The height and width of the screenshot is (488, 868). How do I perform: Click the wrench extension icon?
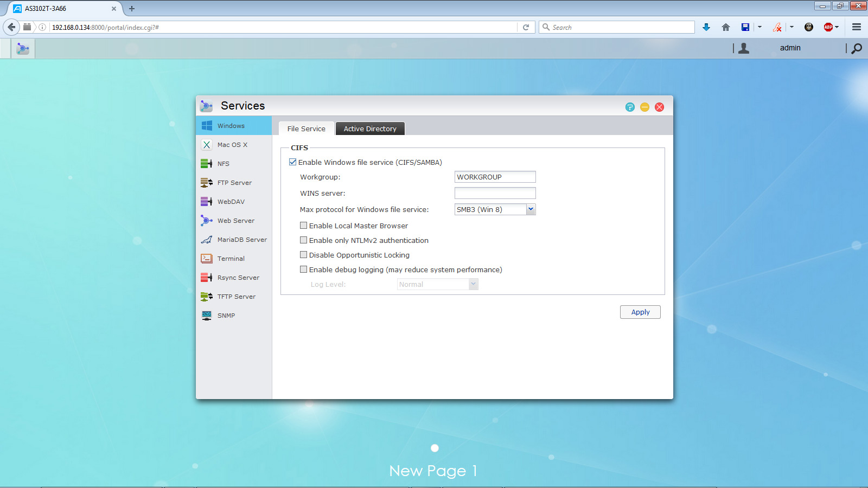click(777, 27)
